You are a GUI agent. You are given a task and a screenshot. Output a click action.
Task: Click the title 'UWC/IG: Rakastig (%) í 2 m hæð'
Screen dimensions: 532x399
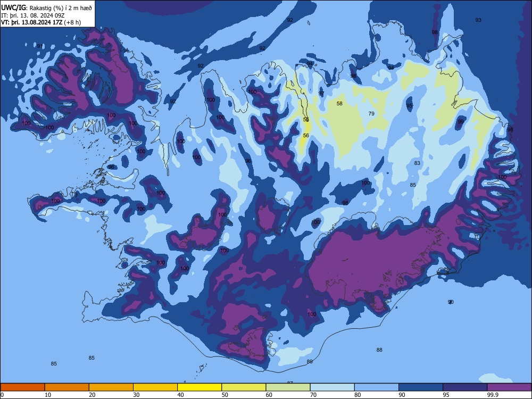[x=46, y=7]
